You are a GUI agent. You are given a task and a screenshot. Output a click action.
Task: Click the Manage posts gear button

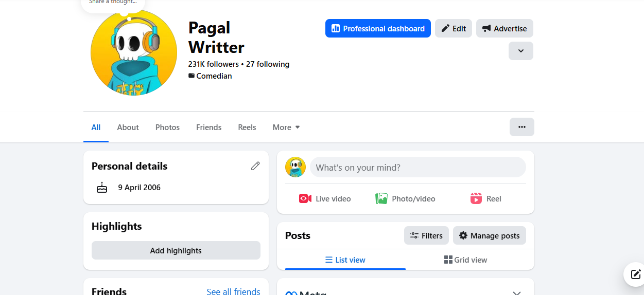tap(489, 236)
